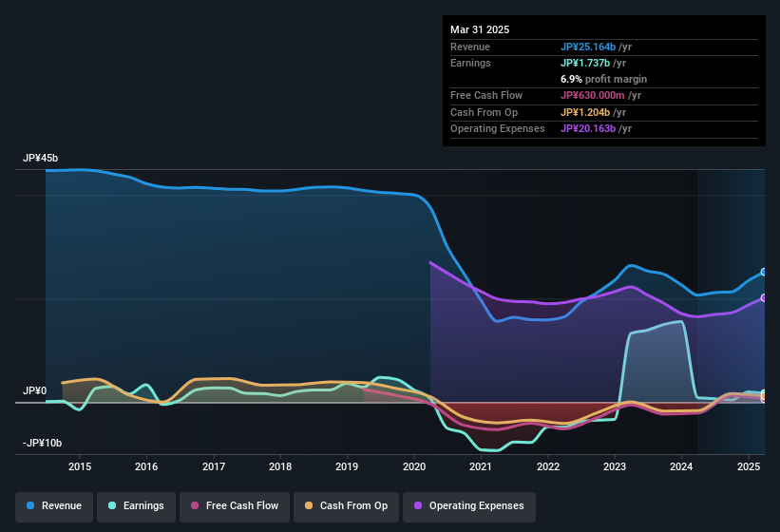Click the 2018 x-axis label

tap(280, 466)
